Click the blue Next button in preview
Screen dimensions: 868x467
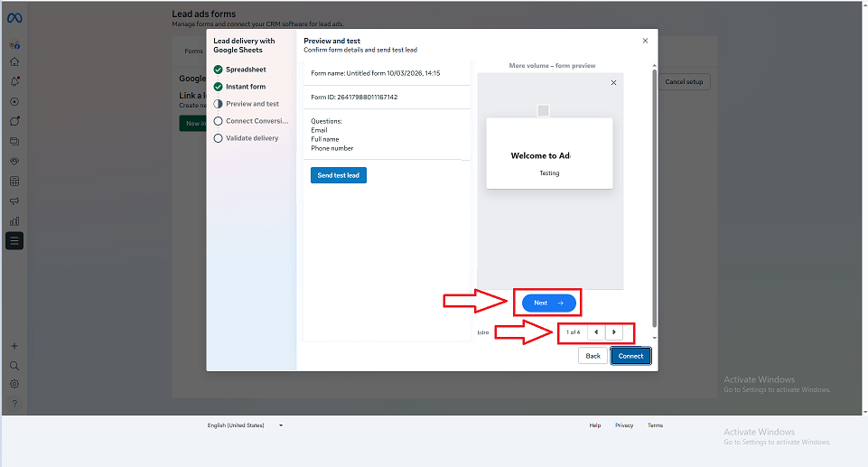(x=548, y=303)
